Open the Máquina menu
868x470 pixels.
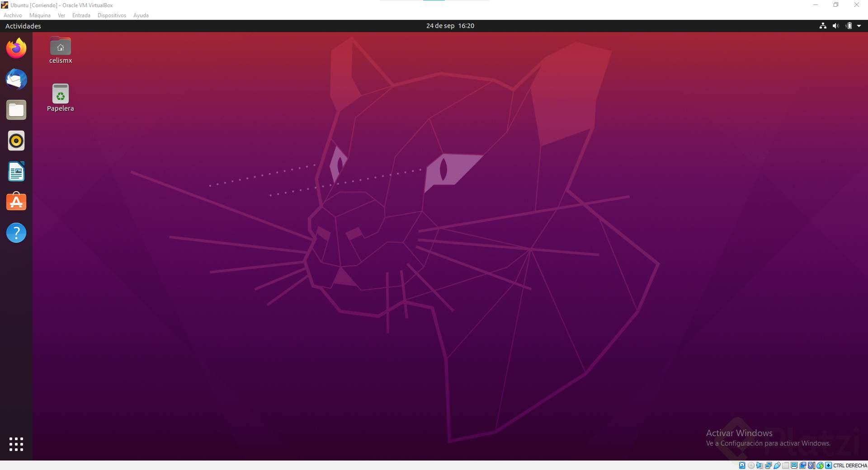(40, 15)
